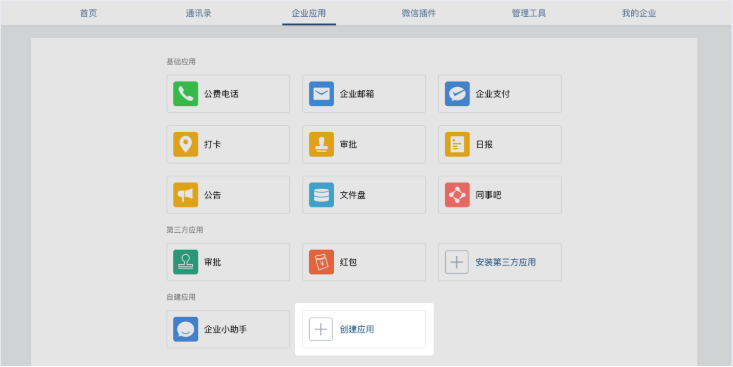Open the 企业支付 label
The height and width of the screenshot is (367, 733).
pyautogui.click(x=493, y=94)
